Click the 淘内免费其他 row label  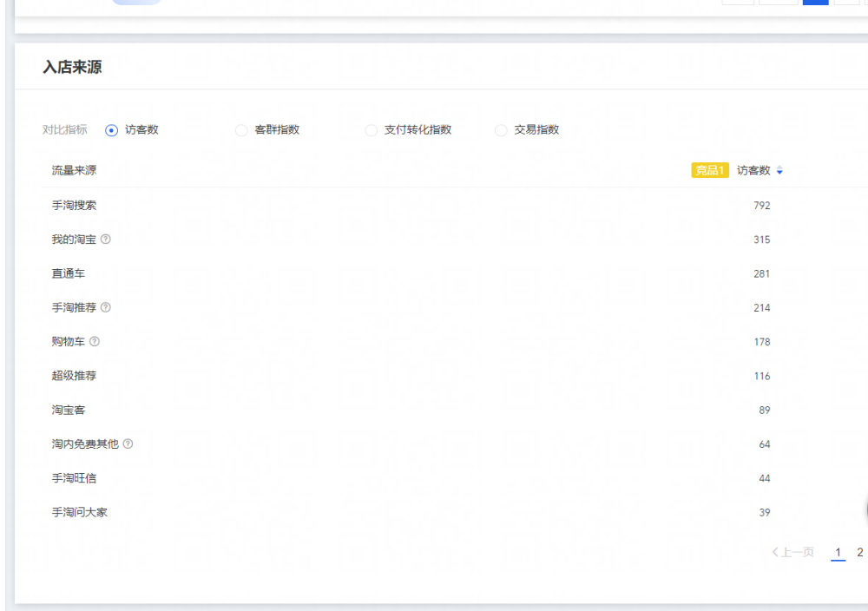click(x=85, y=443)
